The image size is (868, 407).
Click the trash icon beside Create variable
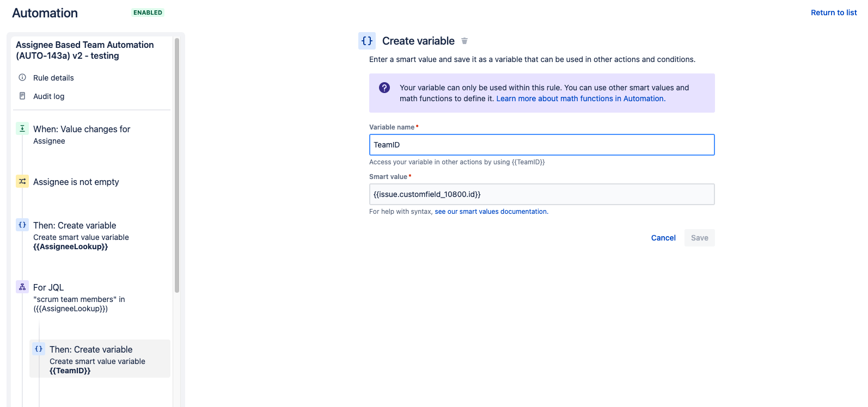464,41
